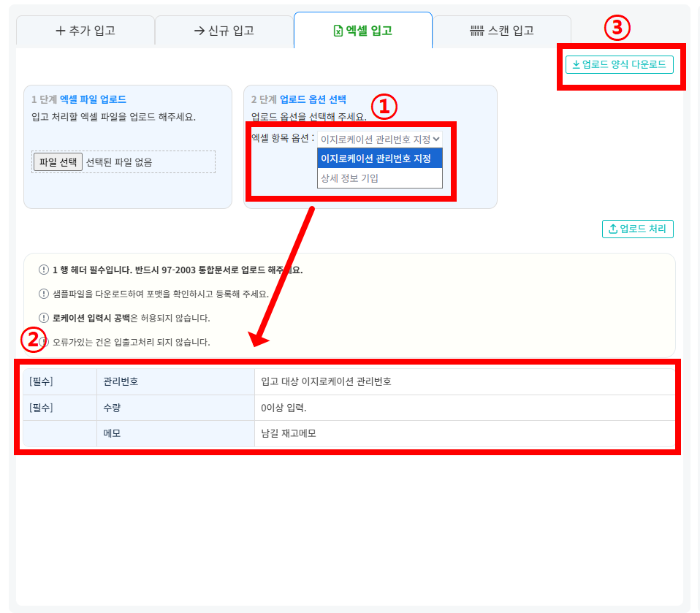This screenshot has height=613, width=700.
Task: Click the 파일 선택 button
Action: coord(58,161)
